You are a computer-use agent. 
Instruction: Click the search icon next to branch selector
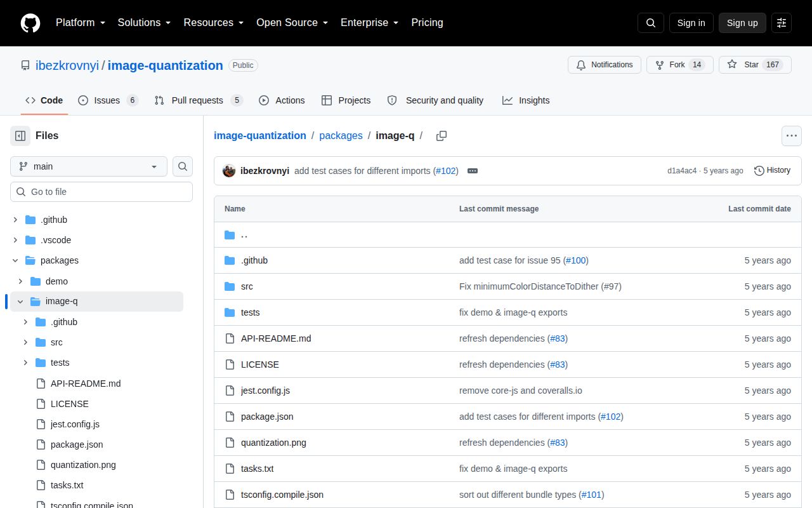click(183, 166)
